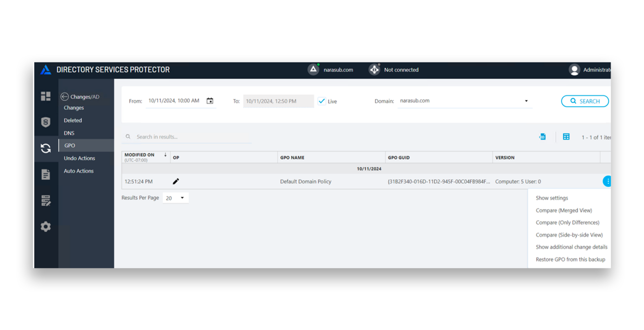The width and height of the screenshot is (644, 330).
Task: Expand the Domain dropdown showing narasub.com
Action: click(x=526, y=101)
